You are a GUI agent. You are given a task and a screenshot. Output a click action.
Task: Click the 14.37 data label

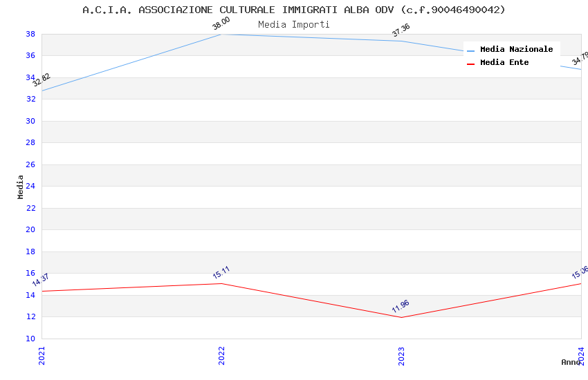pos(41,280)
